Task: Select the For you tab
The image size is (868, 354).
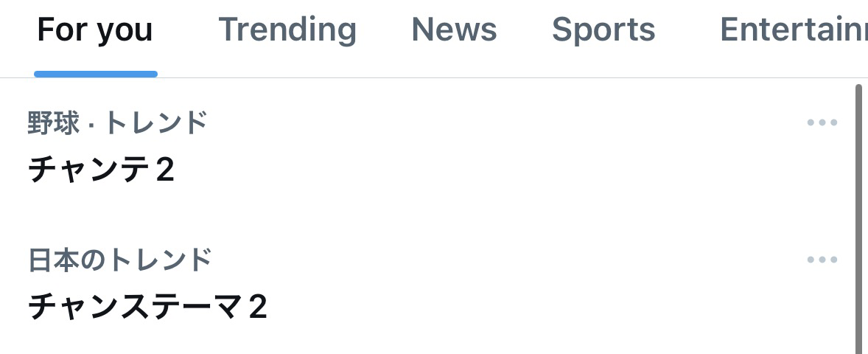Action: pyautogui.click(x=95, y=30)
